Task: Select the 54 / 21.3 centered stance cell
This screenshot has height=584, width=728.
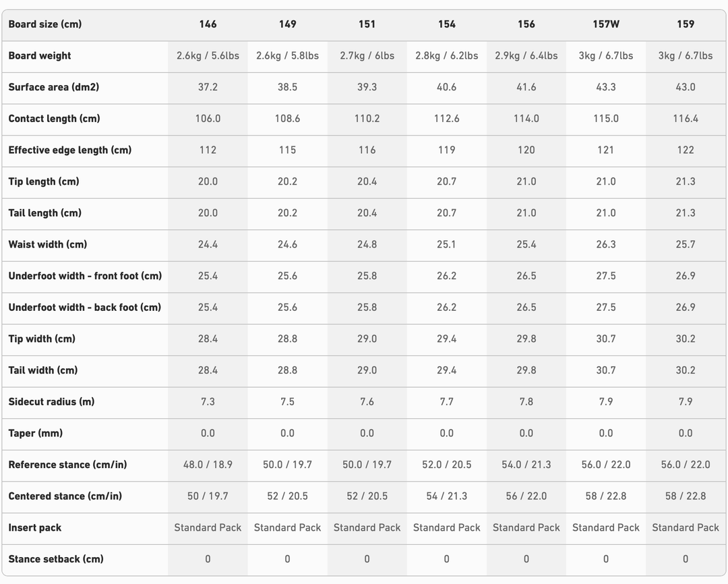Action: point(446,496)
